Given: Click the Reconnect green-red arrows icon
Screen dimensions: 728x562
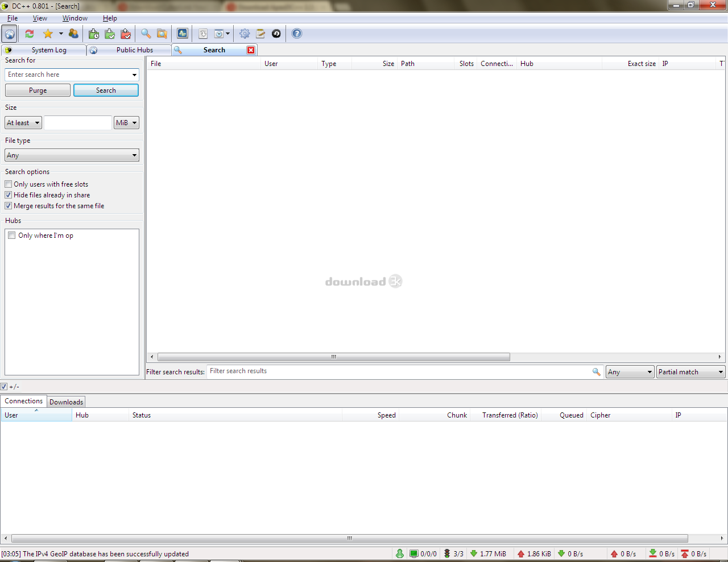Looking at the screenshot, I should pyautogui.click(x=30, y=34).
